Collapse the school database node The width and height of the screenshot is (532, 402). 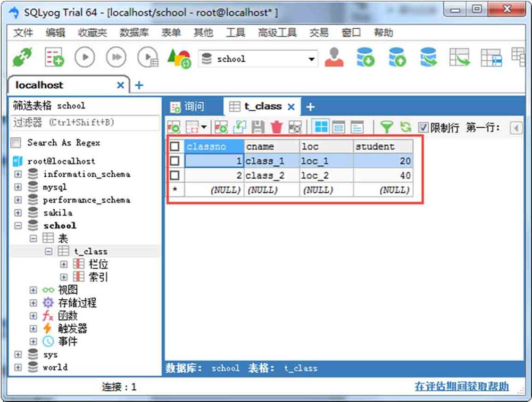18,226
